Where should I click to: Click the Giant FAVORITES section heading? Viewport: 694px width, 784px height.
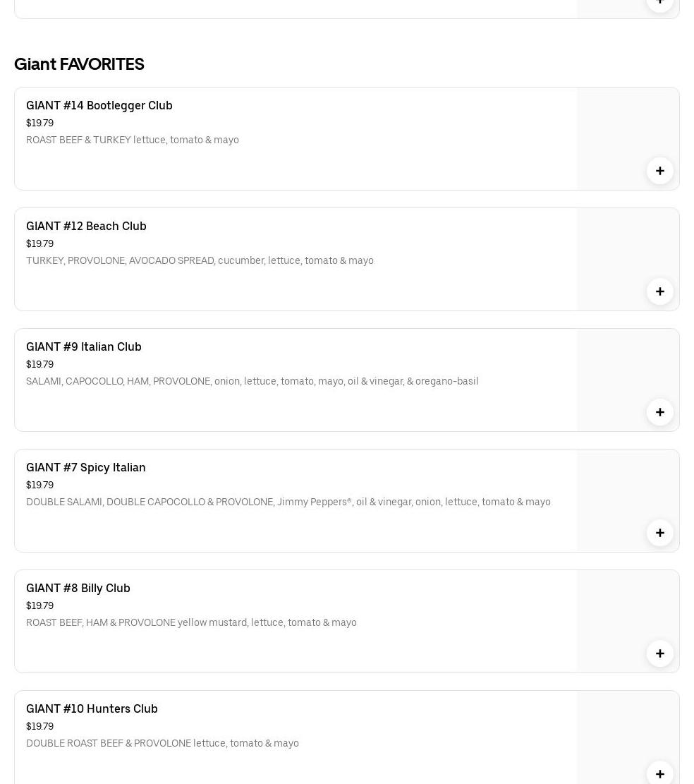pos(79,64)
